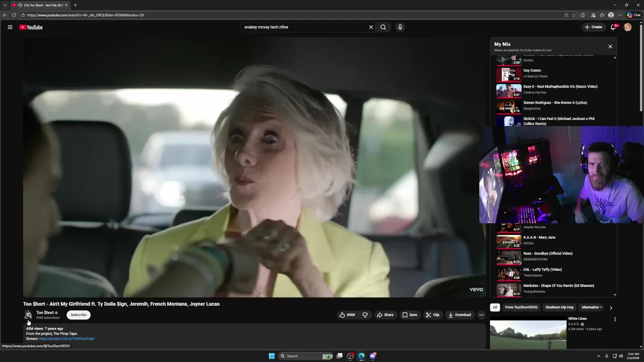Open the browser tab list dropdown
644x362 pixels.
click(5, 5)
